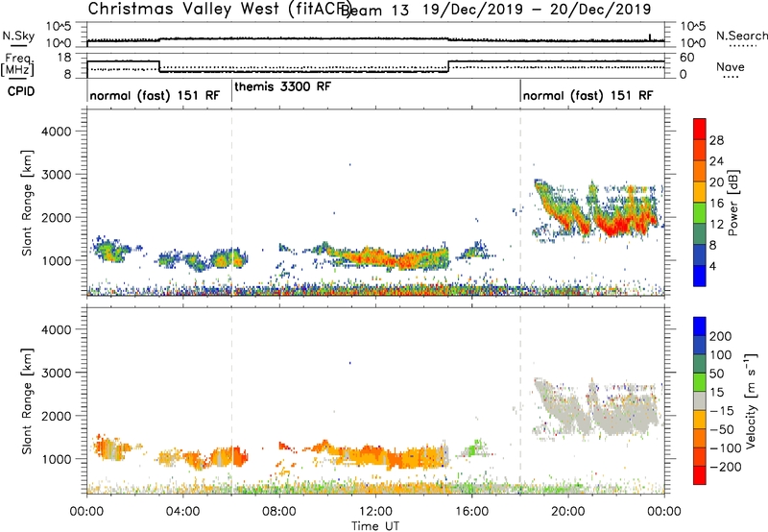Click the '12:00' time axis label
768x532 pixels.
pyautogui.click(x=375, y=512)
